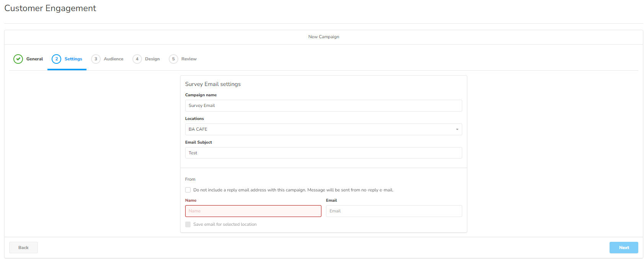Select the Settings tab label
Image resolution: width=644 pixels, height=259 pixels.
[73, 59]
